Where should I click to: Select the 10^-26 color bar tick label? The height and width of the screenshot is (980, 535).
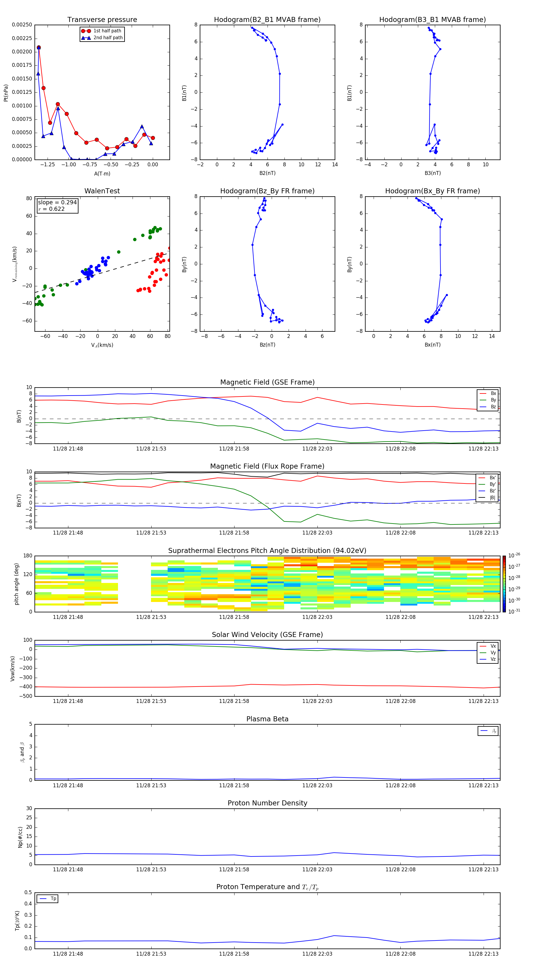click(x=514, y=555)
